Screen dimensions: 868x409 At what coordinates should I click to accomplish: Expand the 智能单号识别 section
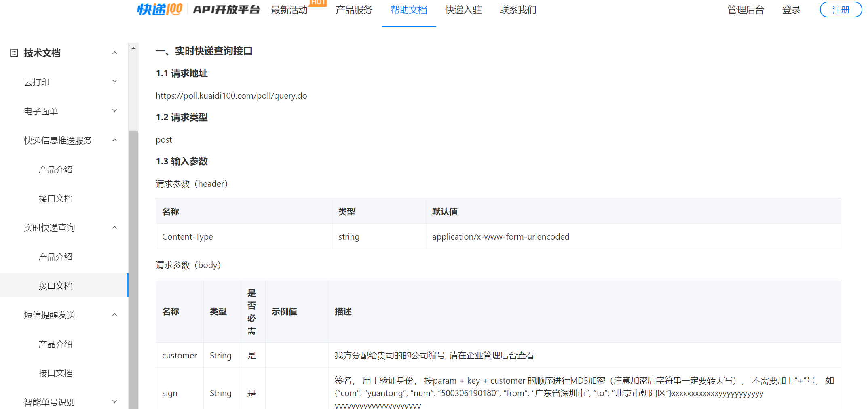(x=114, y=401)
